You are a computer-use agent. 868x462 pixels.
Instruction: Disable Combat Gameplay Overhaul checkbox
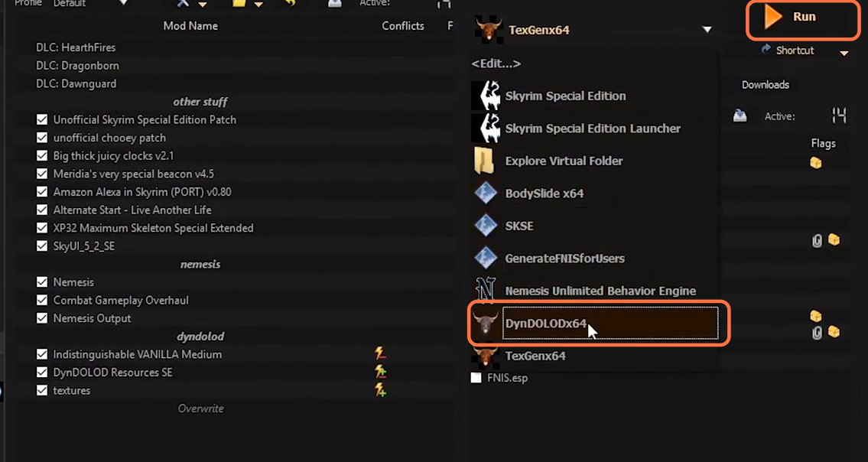[x=41, y=301]
